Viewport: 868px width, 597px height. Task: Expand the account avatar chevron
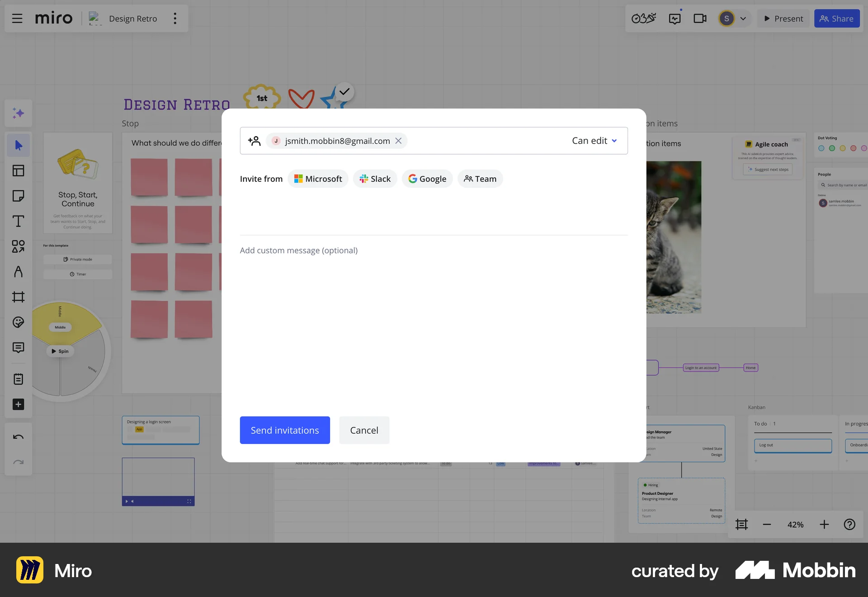(x=742, y=19)
